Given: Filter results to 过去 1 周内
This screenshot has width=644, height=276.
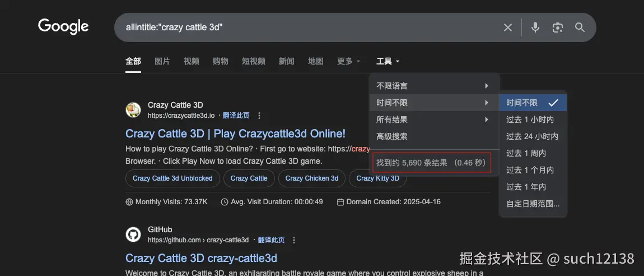Looking at the screenshot, I should (x=533, y=153).
